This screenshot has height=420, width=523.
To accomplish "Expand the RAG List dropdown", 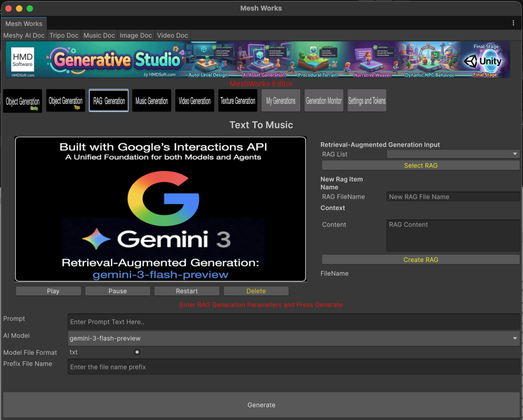I will pos(453,154).
